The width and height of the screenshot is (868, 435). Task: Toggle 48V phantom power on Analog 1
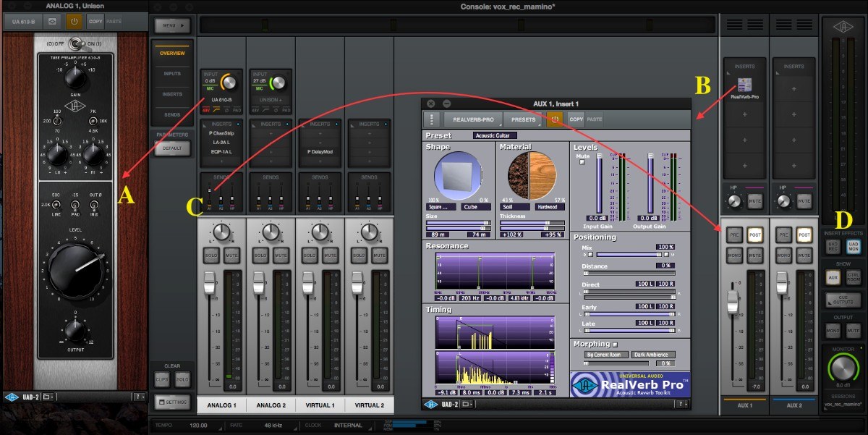207,110
